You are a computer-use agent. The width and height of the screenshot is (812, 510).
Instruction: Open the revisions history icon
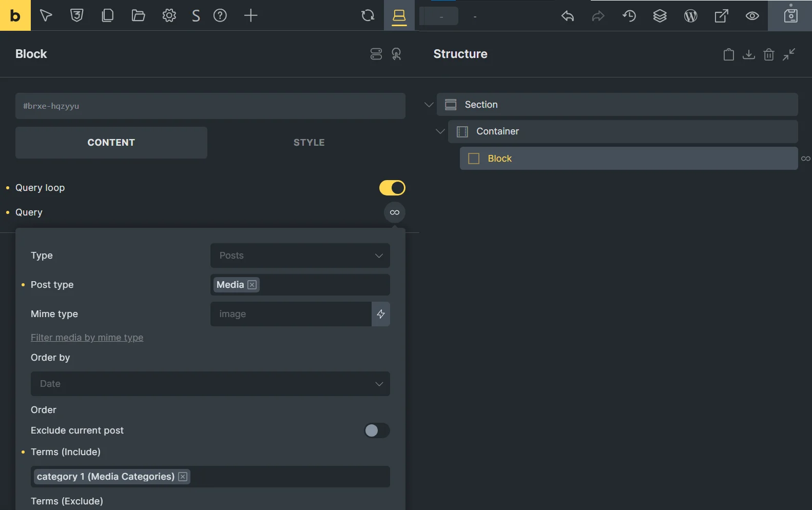(x=629, y=16)
